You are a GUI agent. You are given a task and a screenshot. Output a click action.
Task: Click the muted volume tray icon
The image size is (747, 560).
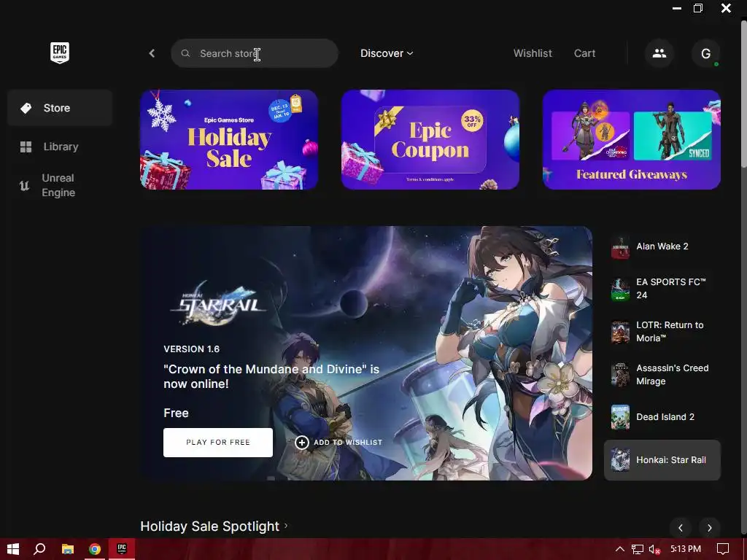point(654,549)
